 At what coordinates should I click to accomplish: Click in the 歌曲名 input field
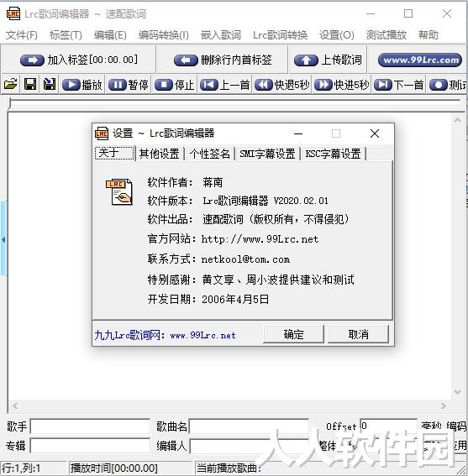coord(249,426)
